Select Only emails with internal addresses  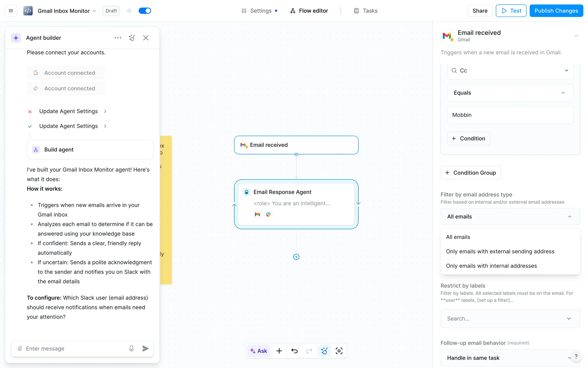tap(491, 266)
